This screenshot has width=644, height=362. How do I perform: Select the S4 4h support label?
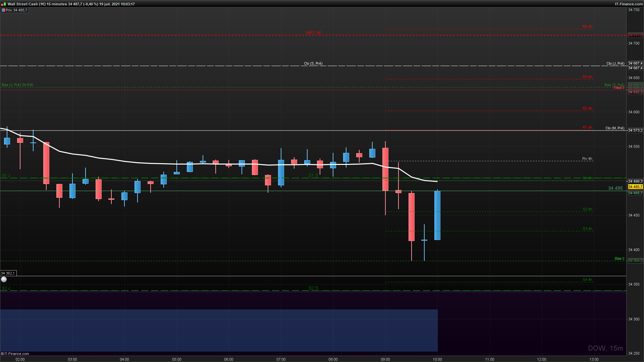click(x=587, y=280)
